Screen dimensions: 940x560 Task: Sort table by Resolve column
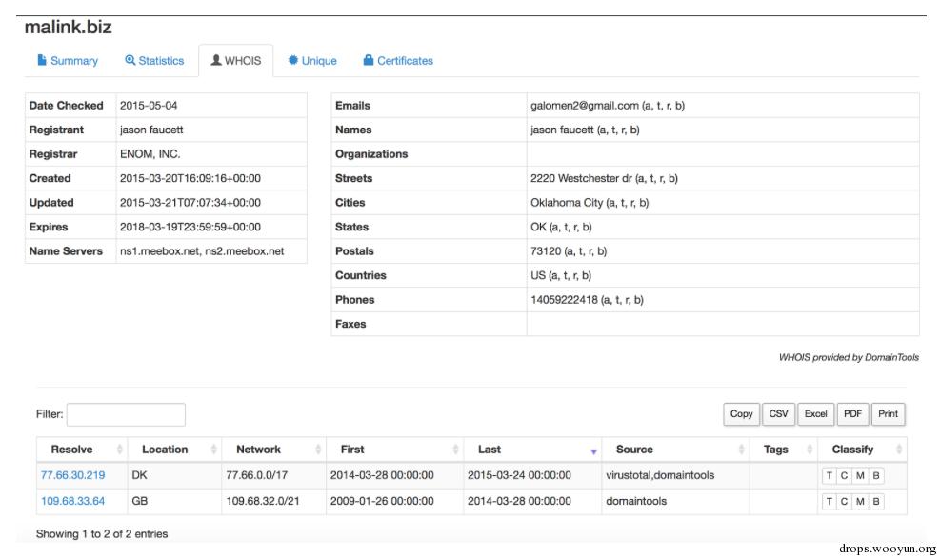(x=72, y=450)
